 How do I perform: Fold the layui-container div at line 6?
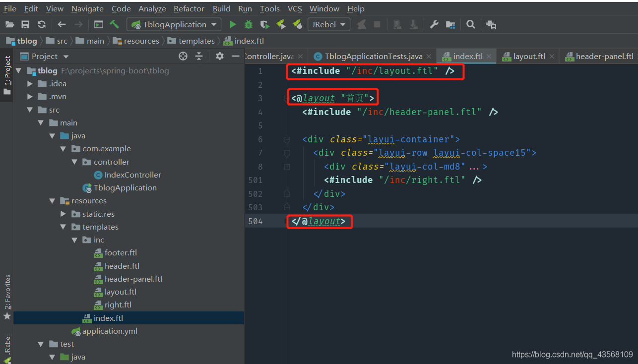click(x=286, y=140)
